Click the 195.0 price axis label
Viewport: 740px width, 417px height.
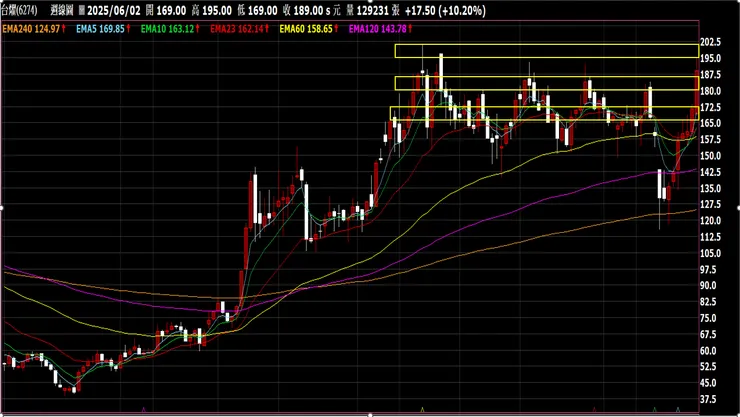pos(710,58)
